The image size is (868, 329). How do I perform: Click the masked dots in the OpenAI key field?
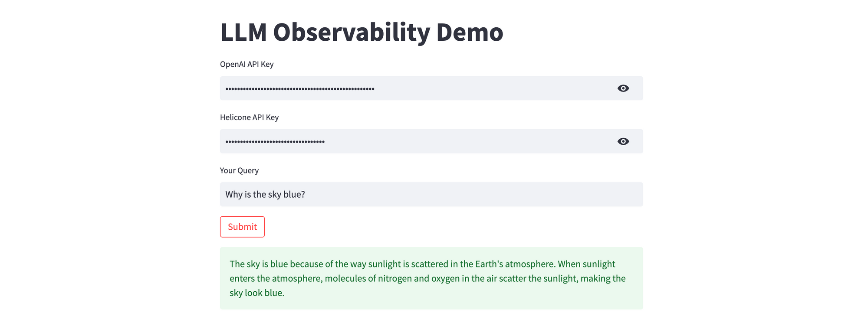tap(299, 88)
